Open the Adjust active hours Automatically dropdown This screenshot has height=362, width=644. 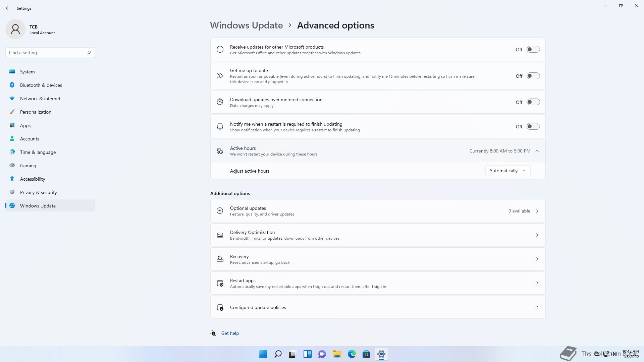point(508,171)
